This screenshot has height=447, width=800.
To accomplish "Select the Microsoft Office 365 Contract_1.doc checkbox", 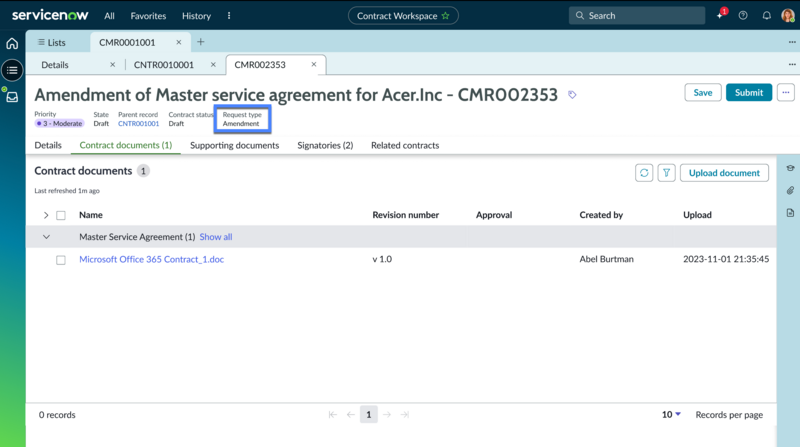I will click(61, 260).
